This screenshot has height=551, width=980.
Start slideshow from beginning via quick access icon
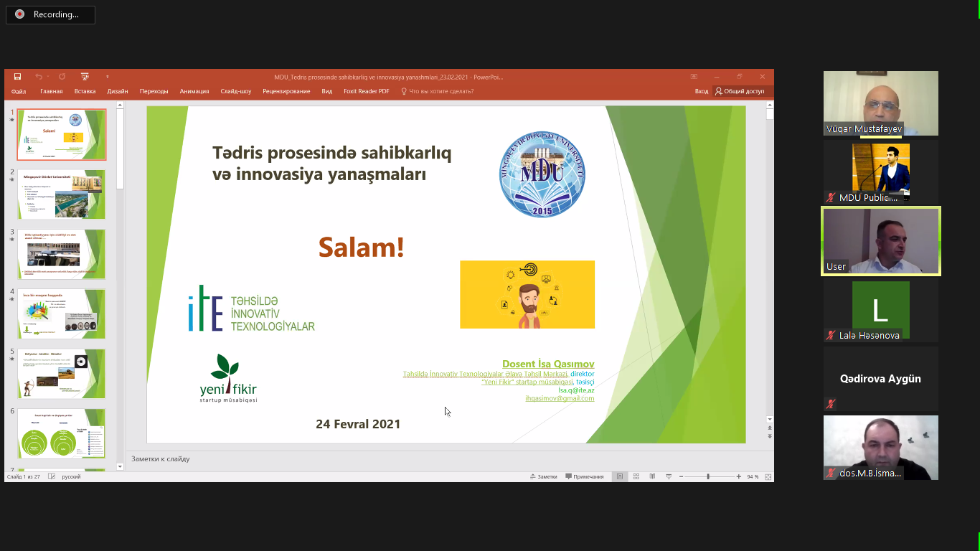(x=85, y=77)
